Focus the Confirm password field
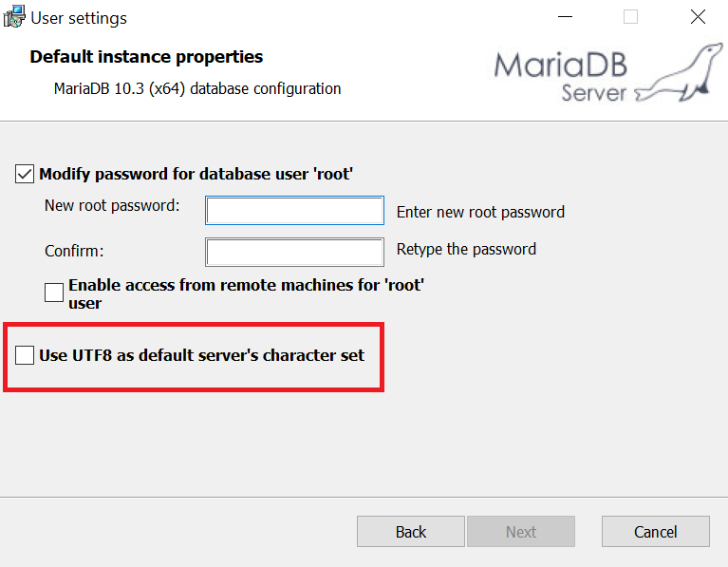 (x=294, y=252)
